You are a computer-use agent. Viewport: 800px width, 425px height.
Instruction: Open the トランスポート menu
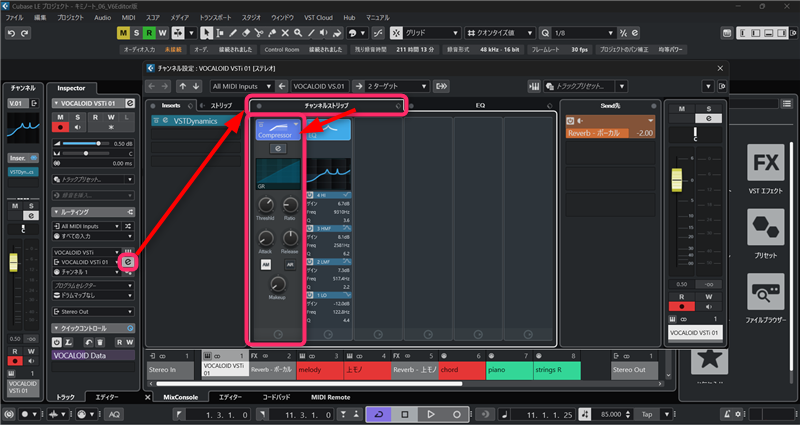[x=215, y=17]
